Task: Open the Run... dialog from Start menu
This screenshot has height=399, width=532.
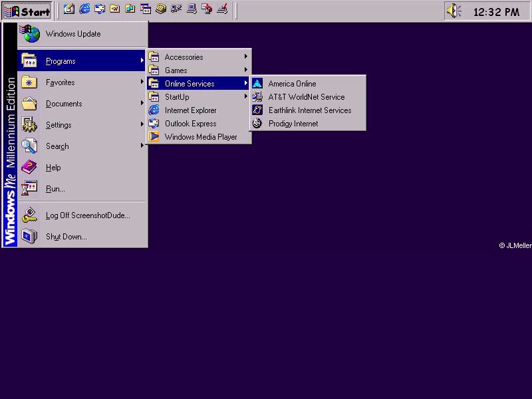Action: (x=82, y=189)
